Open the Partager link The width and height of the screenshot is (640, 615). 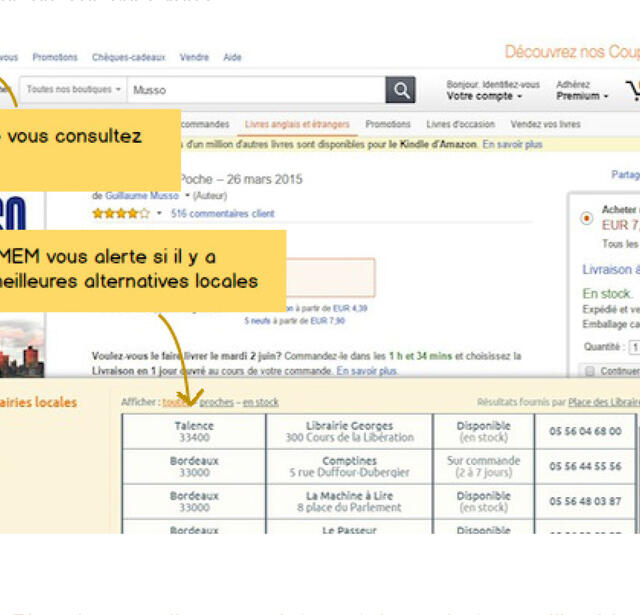(x=626, y=175)
